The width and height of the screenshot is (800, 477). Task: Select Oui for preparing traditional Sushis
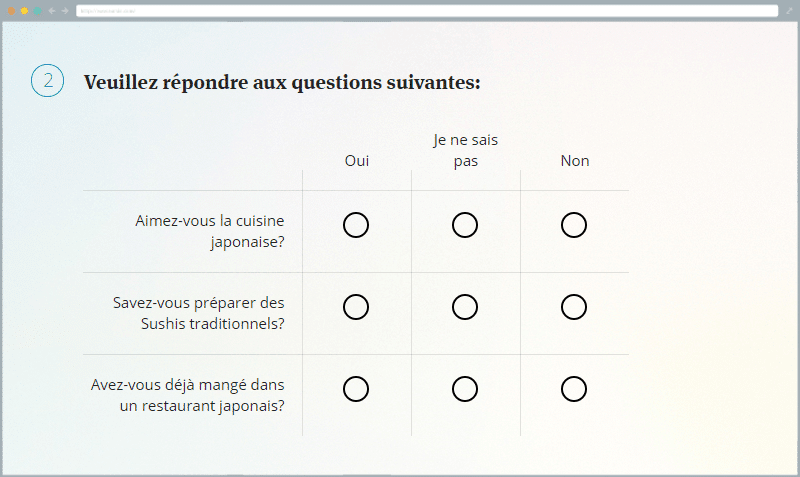(356, 307)
